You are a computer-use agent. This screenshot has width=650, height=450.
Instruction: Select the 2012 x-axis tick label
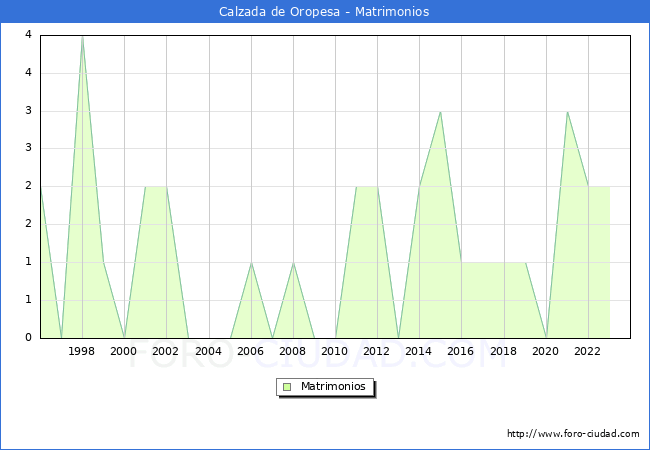(377, 351)
